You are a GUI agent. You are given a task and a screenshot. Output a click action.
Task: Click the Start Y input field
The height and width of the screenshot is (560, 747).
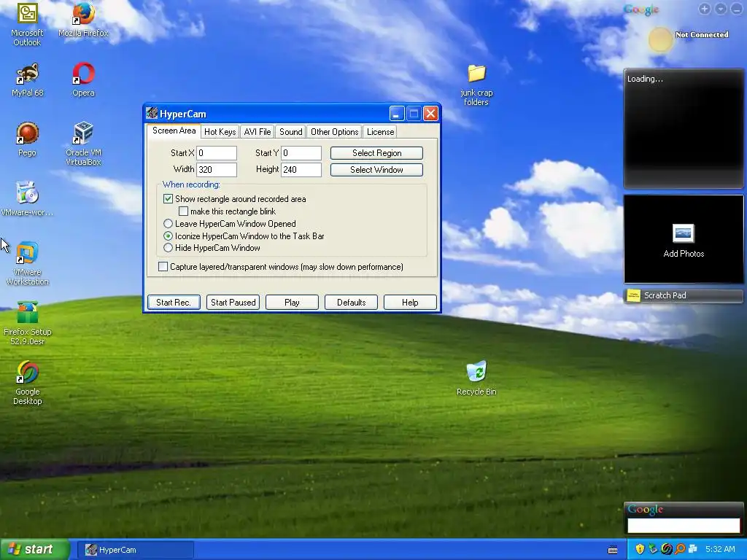pyautogui.click(x=301, y=153)
